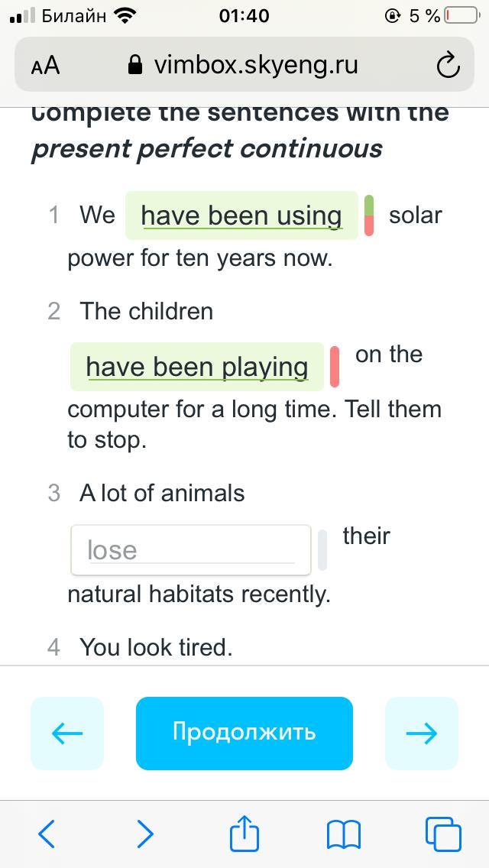Edit the "have been using" answer
The image size is (489, 868).
point(241,215)
